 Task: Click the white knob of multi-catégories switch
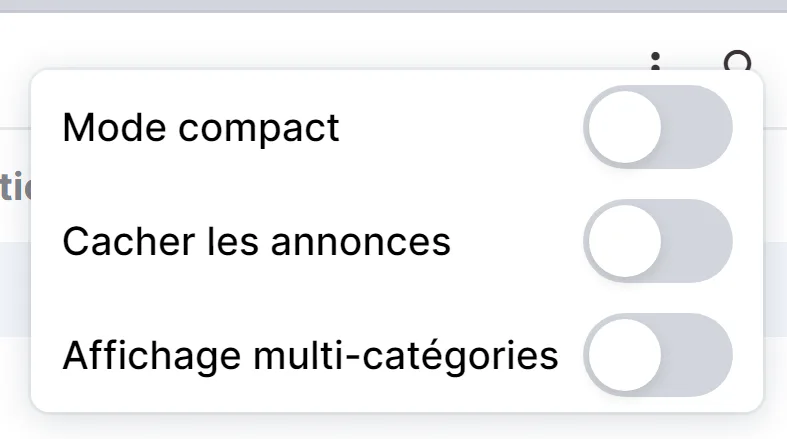[625, 355]
